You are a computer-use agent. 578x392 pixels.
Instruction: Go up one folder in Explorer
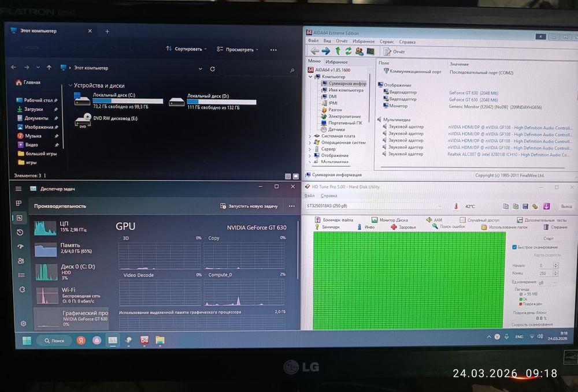click(49, 68)
